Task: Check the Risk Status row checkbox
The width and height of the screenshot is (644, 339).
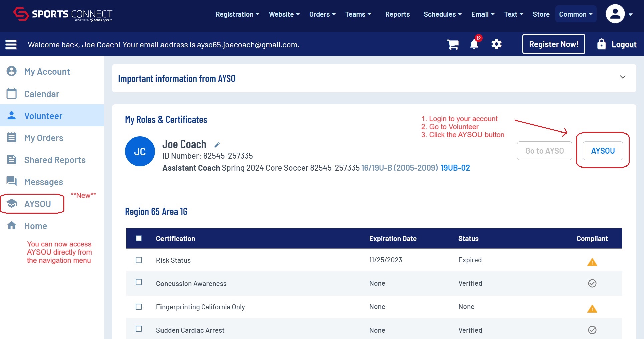Action: pyautogui.click(x=139, y=260)
